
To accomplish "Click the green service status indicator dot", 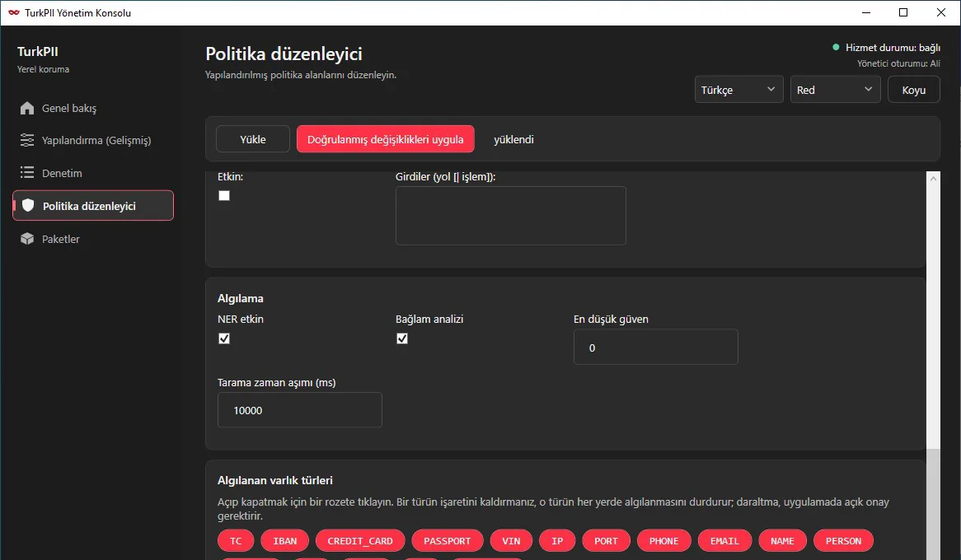I will pyautogui.click(x=836, y=47).
